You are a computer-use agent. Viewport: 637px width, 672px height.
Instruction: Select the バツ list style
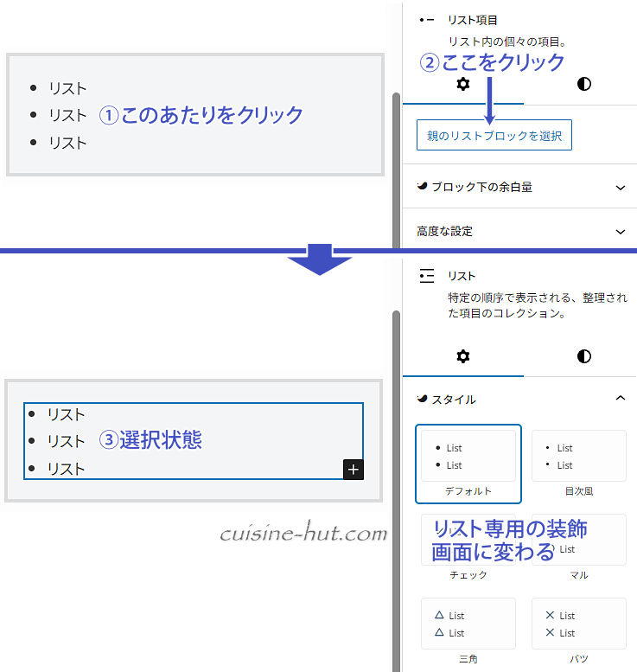[x=579, y=631]
